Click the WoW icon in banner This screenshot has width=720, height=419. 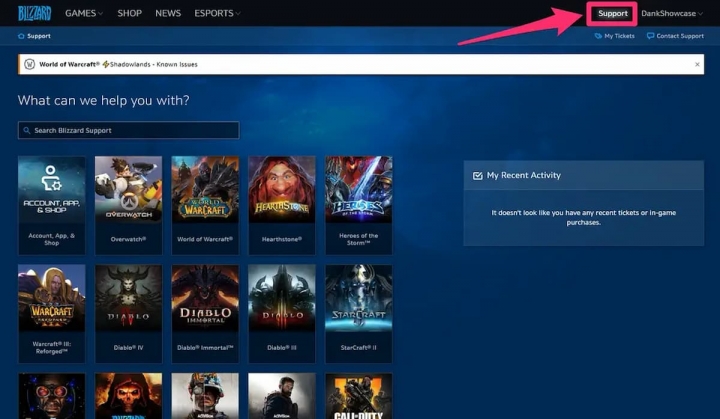(x=29, y=64)
